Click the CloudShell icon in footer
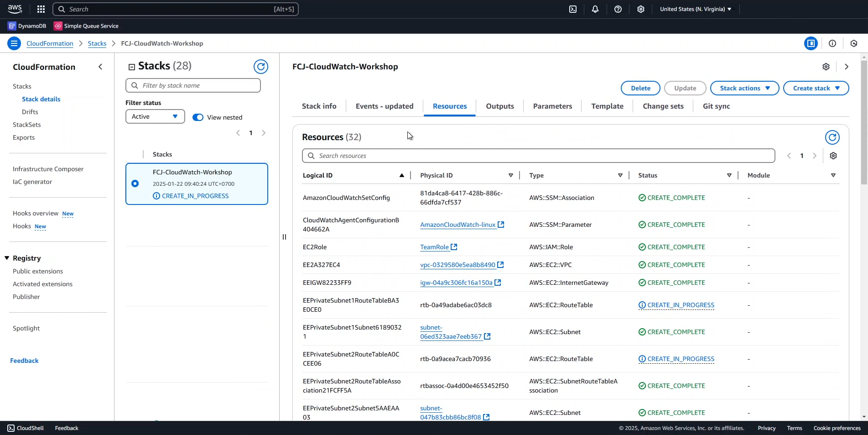Image resolution: width=868 pixels, height=435 pixels. click(11, 428)
